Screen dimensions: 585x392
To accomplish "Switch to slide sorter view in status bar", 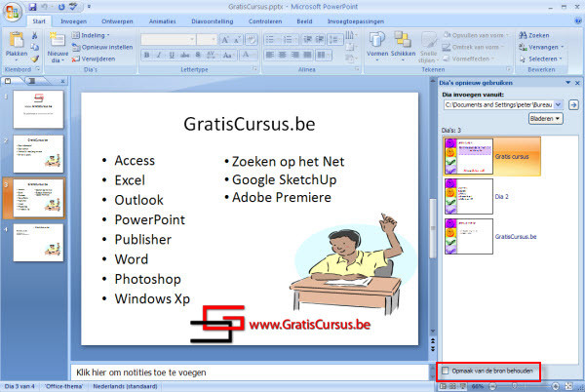I will coord(452,386).
